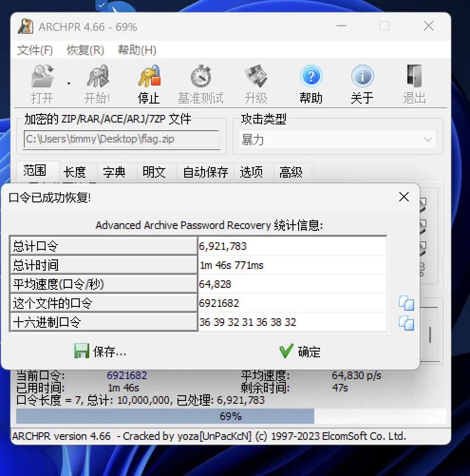
Task: Click the 关于 (About) info icon
Action: [362, 77]
